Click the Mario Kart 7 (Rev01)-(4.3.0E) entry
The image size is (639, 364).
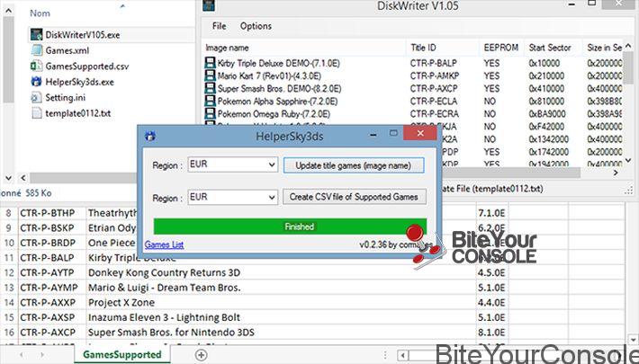269,75
